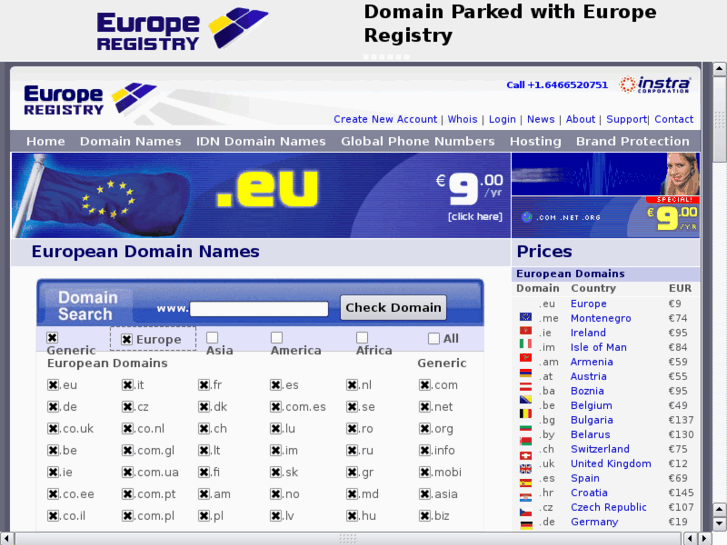Open the Brand Protection menu item
Screen dimensions: 727x545
632,141
